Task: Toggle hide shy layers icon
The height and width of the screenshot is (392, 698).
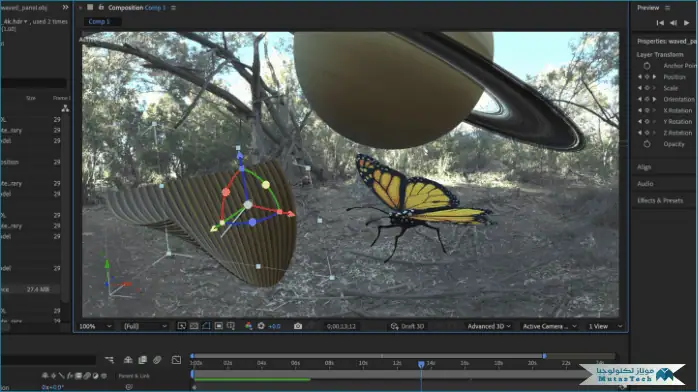Action: pyautogui.click(x=128, y=360)
